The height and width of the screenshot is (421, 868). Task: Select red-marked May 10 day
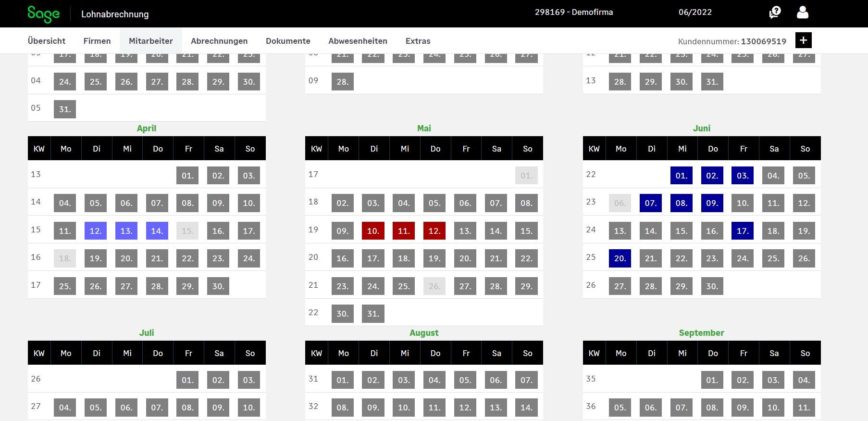coord(373,231)
